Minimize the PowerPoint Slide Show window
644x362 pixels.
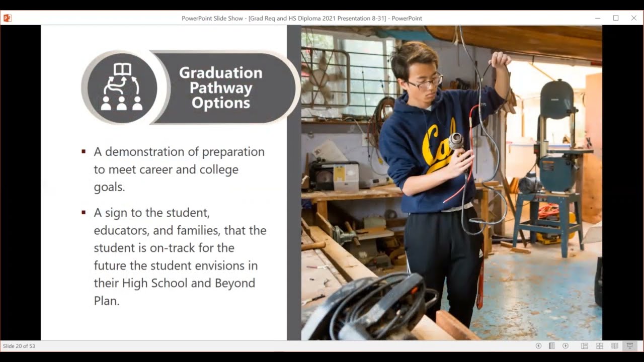[598, 18]
